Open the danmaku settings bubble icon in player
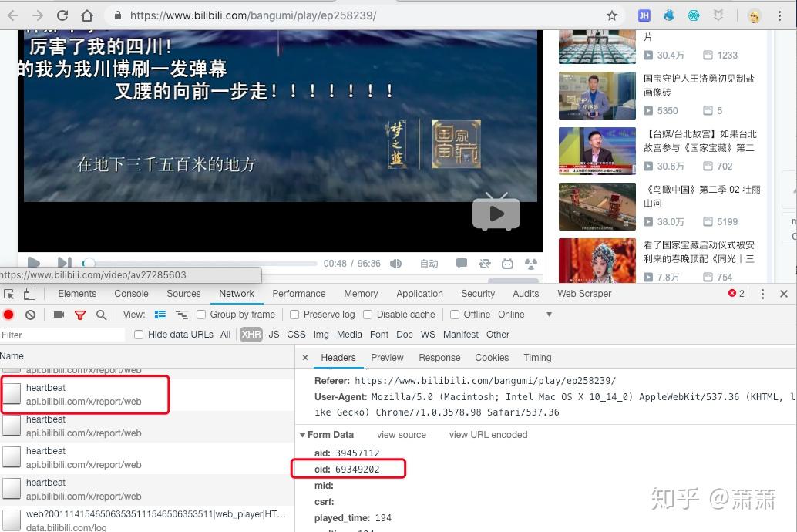Viewport: 797px width, 532px height. click(461, 263)
